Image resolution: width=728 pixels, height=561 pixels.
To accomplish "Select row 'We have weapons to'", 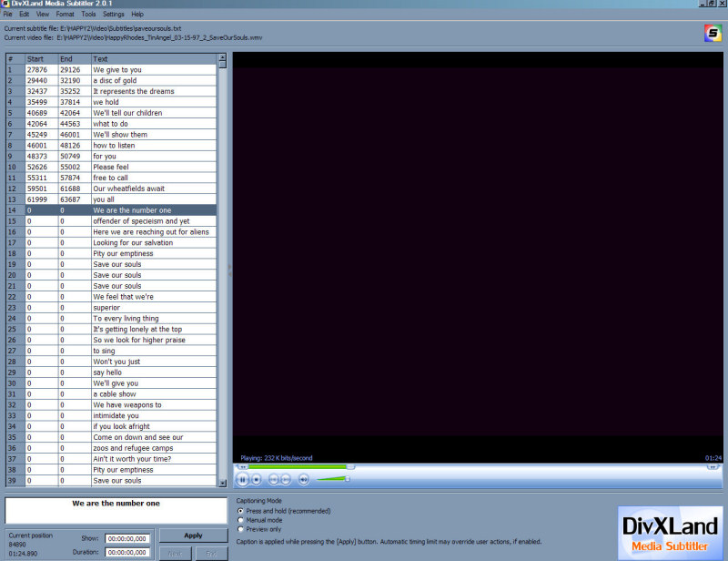I will tap(111, 405).
